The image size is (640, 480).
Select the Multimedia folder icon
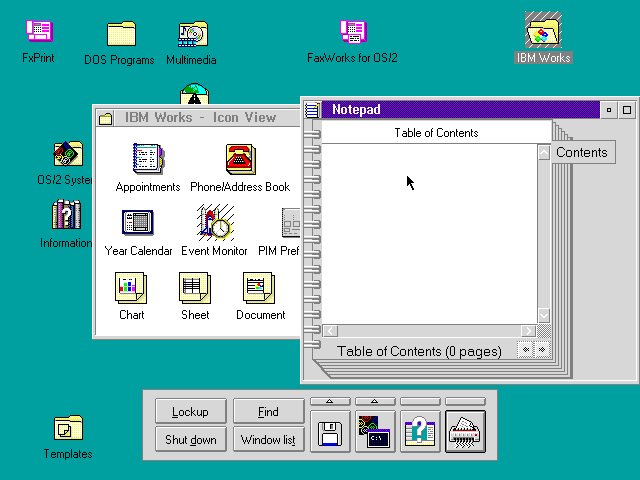(x=193, y=33)
